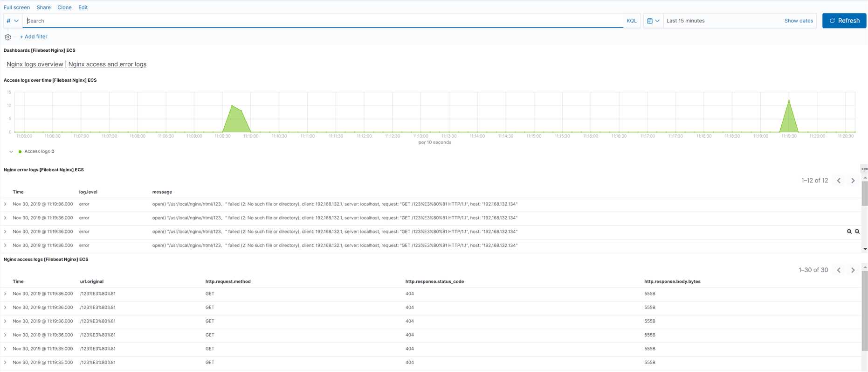Click the http.response.body.bytes column header

tap(672, 282)
